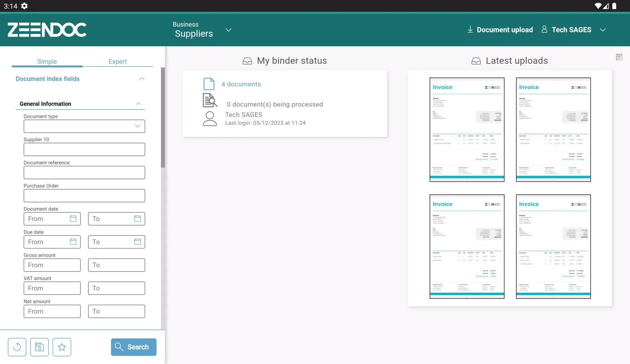This screenshot has height=364, width=630.
Task: Open the dashboard grid layout icon
Action: (619, 57)
